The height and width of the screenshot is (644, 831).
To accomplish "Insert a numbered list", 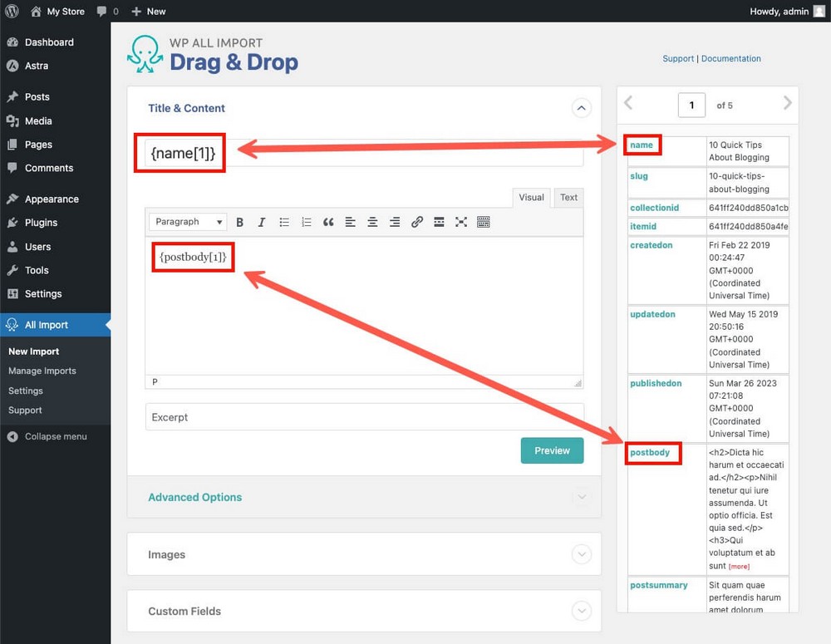I will pos(307,222).
